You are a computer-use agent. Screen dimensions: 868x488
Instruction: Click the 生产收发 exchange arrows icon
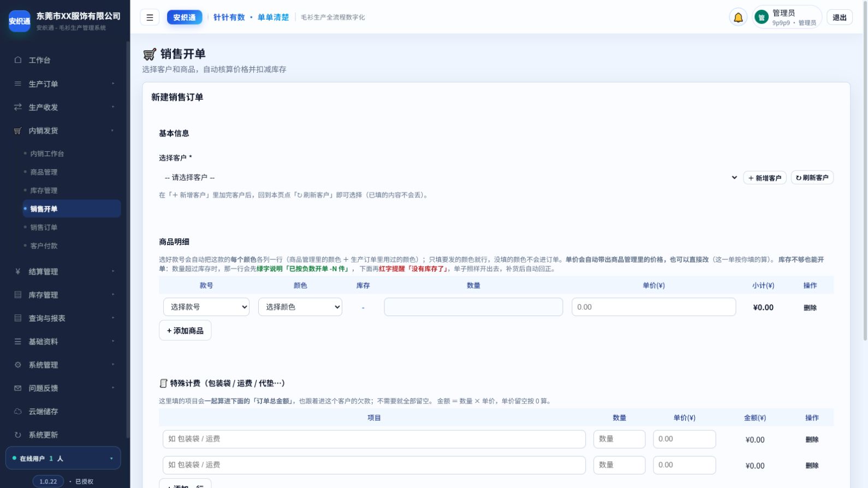coord(18,107)
